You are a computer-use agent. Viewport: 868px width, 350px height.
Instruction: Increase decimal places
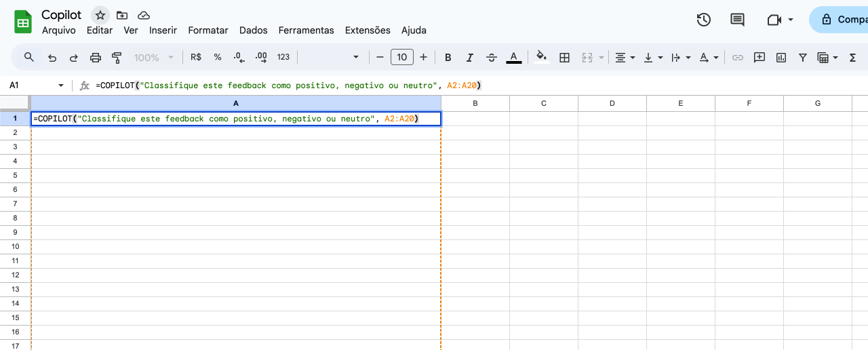[261, 58]
